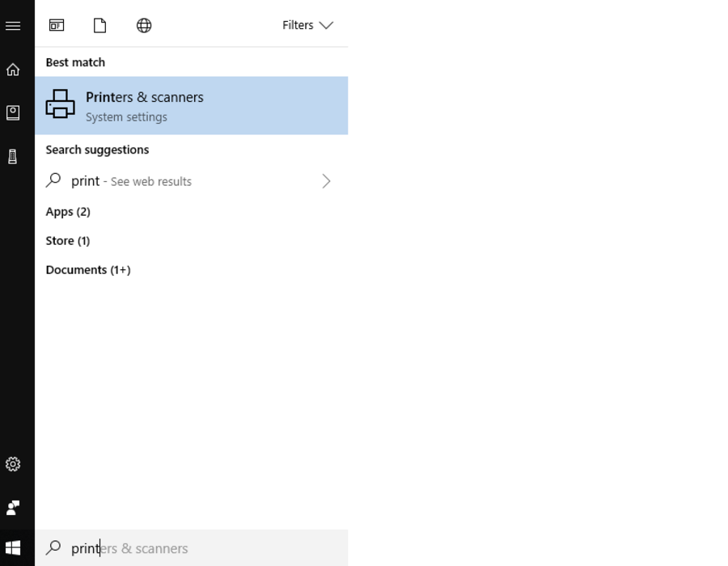The width and height of the screenshot is (728, 566).
Task: Click the Feedback person icon
Action: [x=13, y=508]
